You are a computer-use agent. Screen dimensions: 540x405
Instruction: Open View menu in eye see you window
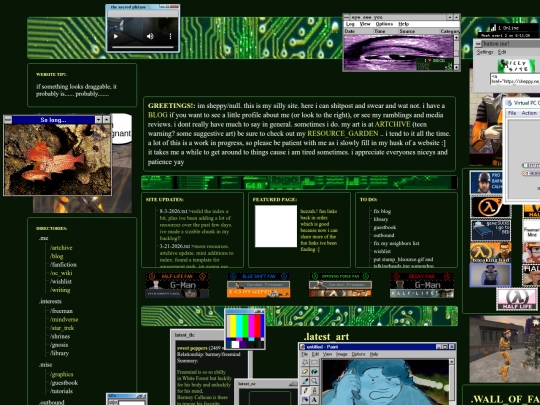coord(365,24)
